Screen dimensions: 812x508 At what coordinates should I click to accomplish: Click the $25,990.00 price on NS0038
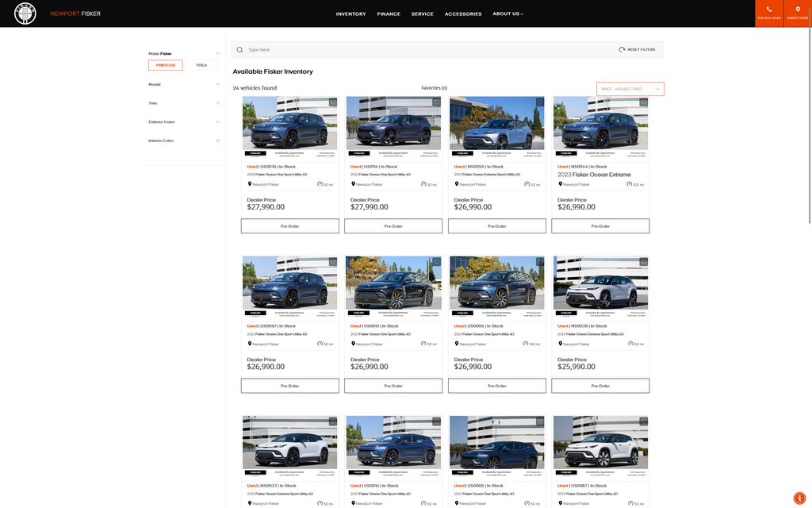coord(576,367)
